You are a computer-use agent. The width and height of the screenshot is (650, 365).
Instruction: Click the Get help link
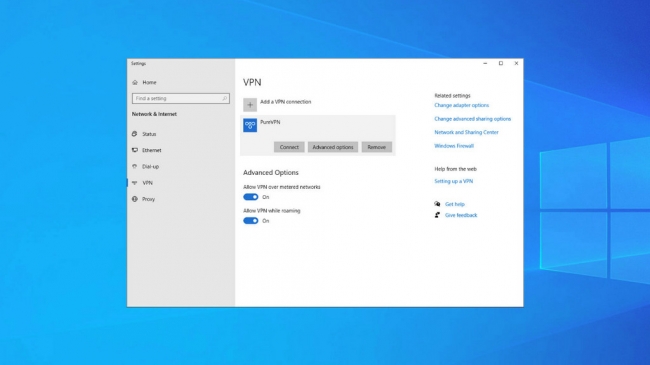pos(455,204)
